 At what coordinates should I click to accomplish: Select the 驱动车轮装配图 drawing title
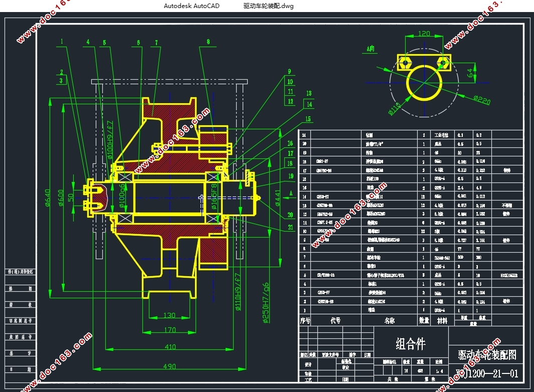(x=487, y=355)
